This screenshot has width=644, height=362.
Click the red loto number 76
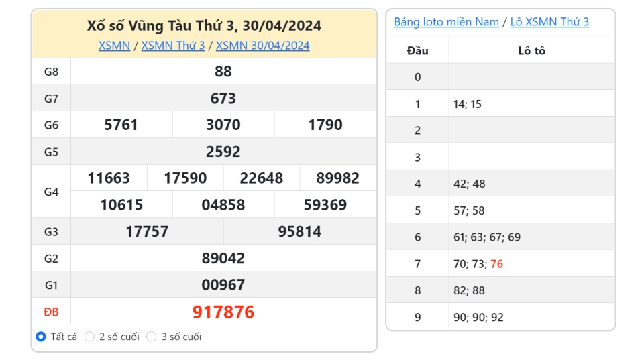coord(497,264)
